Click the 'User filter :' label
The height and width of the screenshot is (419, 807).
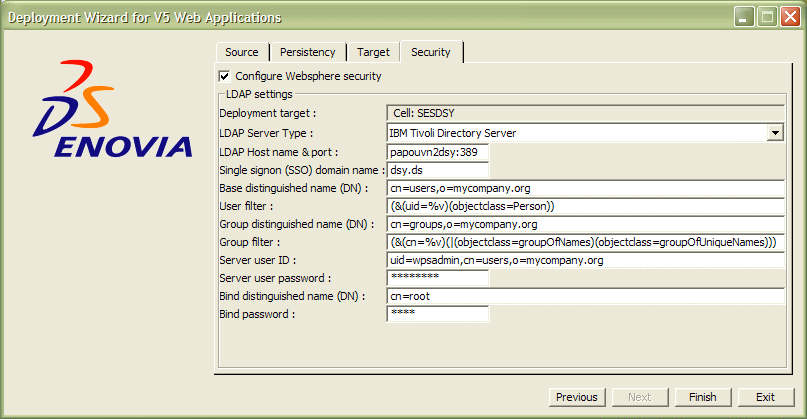pyautogui.click(x=246, y=206)
